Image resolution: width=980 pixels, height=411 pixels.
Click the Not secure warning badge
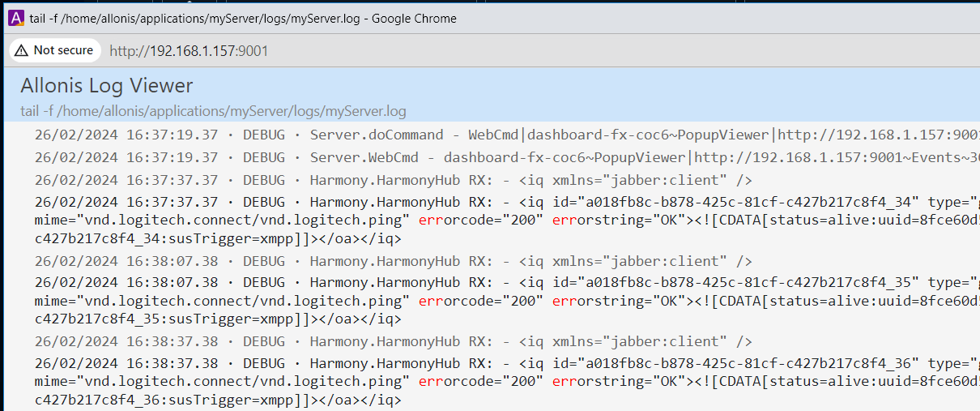(x=55, y=50)
